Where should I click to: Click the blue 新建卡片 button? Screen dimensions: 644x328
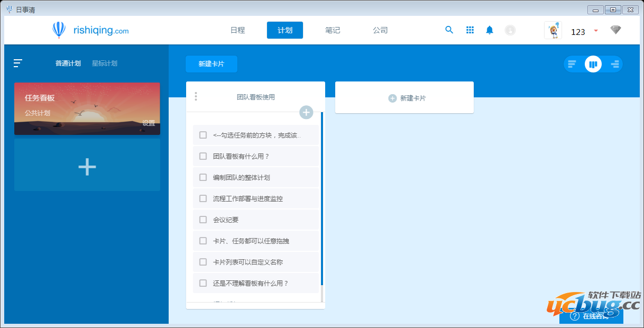(x=211, y=64)
